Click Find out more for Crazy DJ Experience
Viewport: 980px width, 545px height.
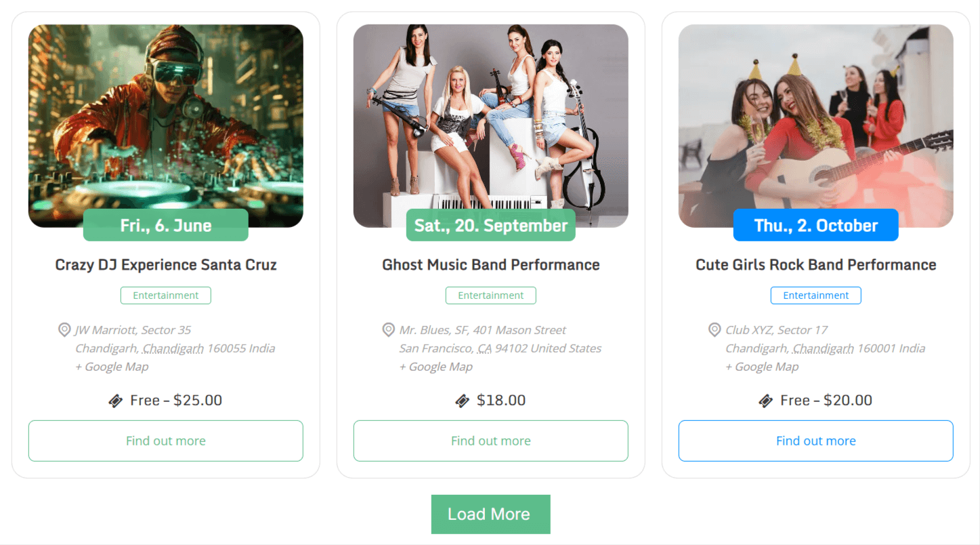pyautogui.click(x=165, y=441)
